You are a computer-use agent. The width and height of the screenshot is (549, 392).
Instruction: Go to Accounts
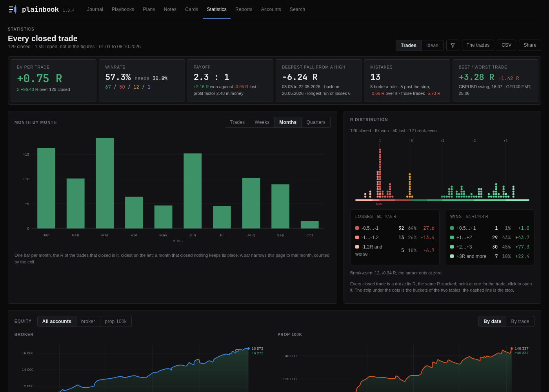[x=271, y=9]
